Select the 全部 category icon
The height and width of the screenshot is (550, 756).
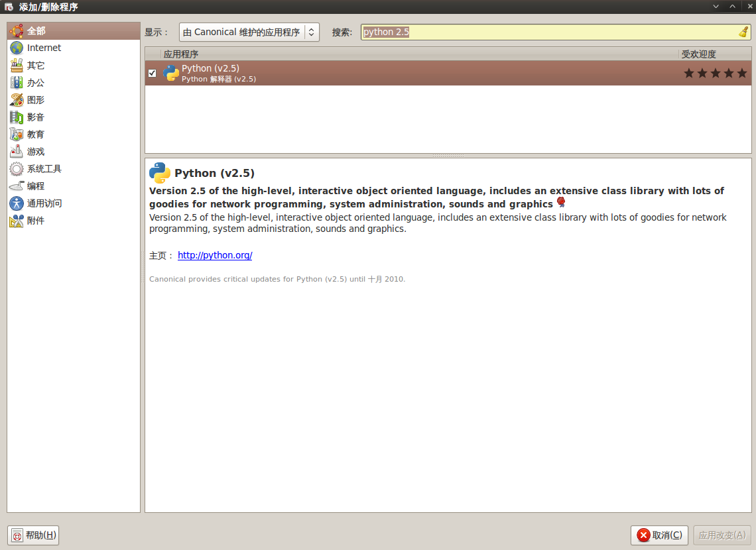pos(17,31)
